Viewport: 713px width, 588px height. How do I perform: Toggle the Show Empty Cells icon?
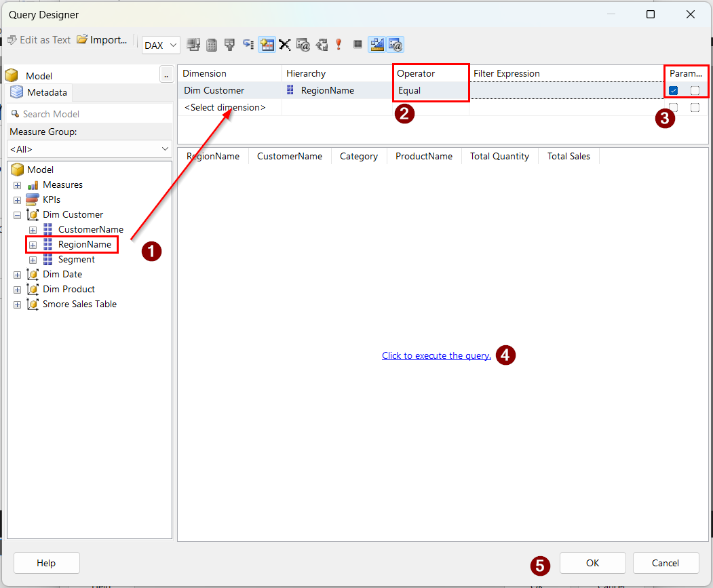[x=229, y=45]
